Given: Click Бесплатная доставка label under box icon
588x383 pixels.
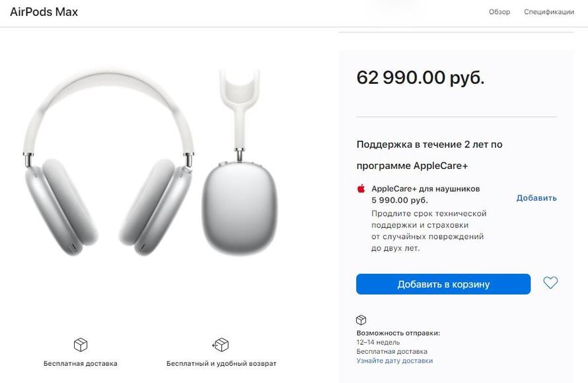Looking at the screenshot, I should (x=80, y=363).
